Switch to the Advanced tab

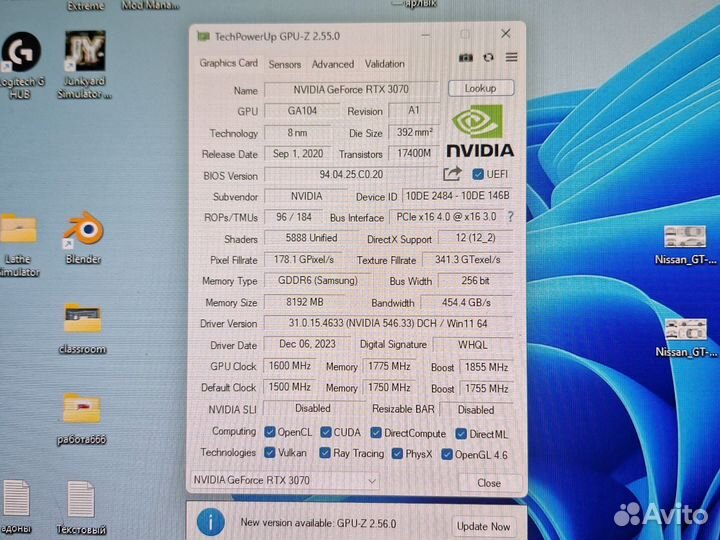point(333,64)
